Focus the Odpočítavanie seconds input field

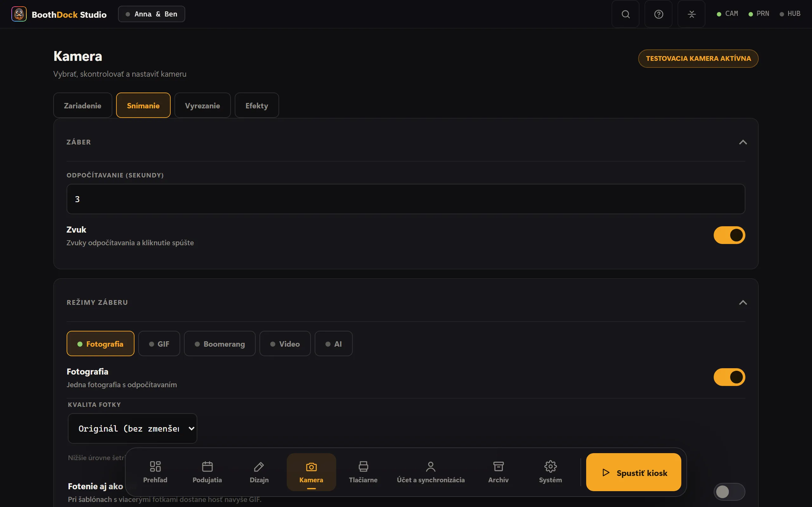pos(406,199)
